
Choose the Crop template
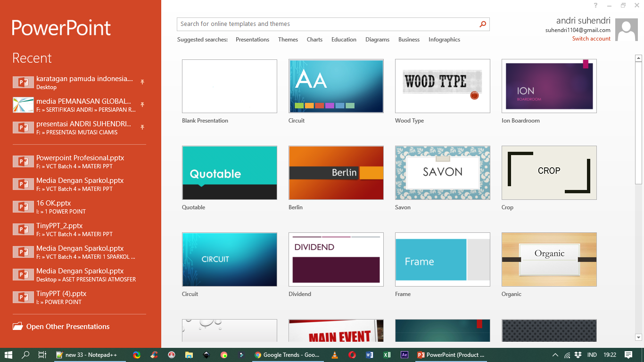click(x=549, y=173)
